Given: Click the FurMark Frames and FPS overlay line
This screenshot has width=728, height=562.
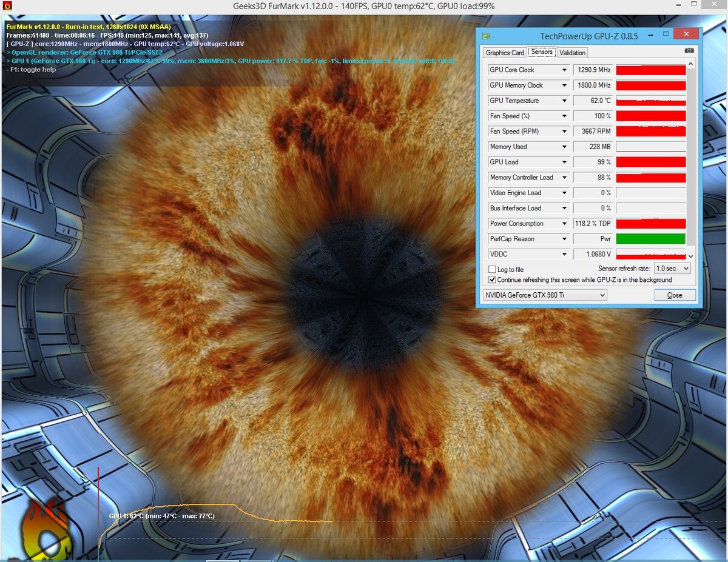Looking at the screenshot, I should pyautogui.click(x=107, y=35).
